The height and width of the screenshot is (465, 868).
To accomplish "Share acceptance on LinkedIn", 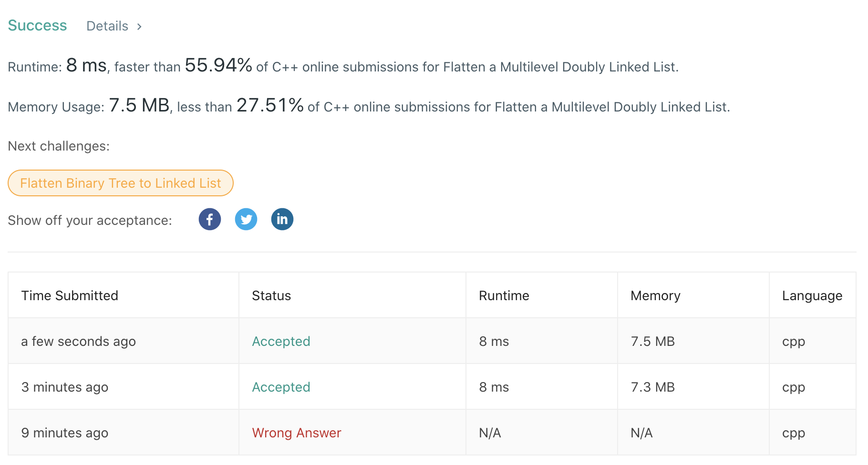I will tap(282, 220).
